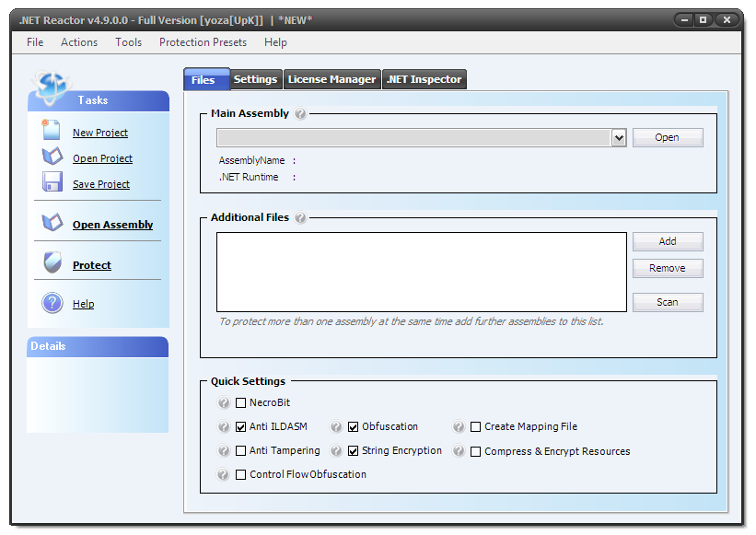This screenshot has width=756, height=535.
Task: Click the help icon next to Anti Tampering
Action: point(223,450)
